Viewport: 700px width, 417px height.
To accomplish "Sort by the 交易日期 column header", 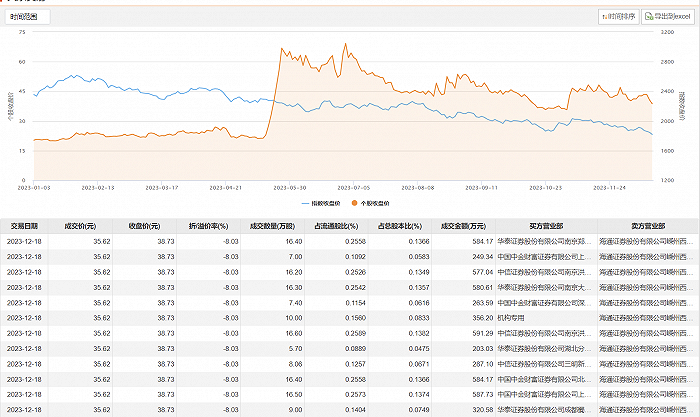I will (22, 226).
